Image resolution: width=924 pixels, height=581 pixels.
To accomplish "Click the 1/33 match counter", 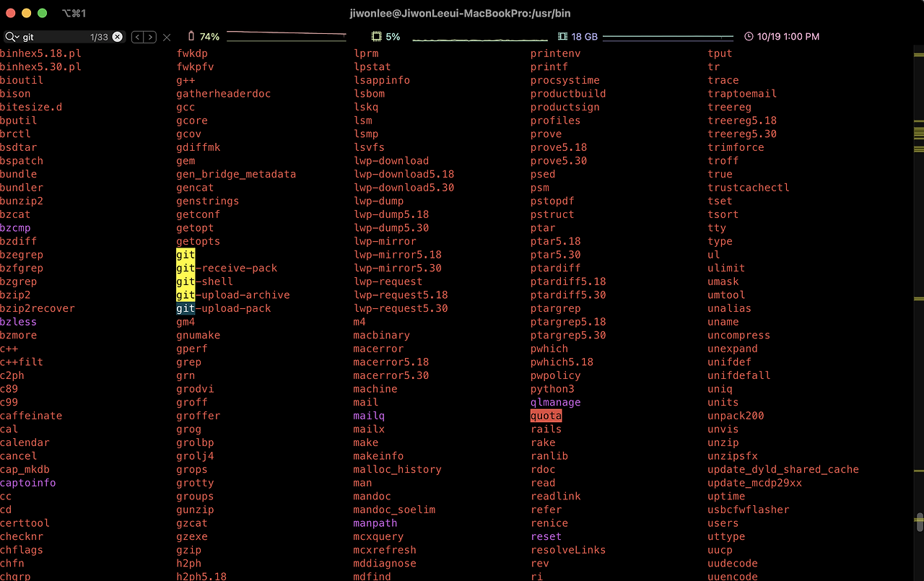I will click(x=99, y=37).
